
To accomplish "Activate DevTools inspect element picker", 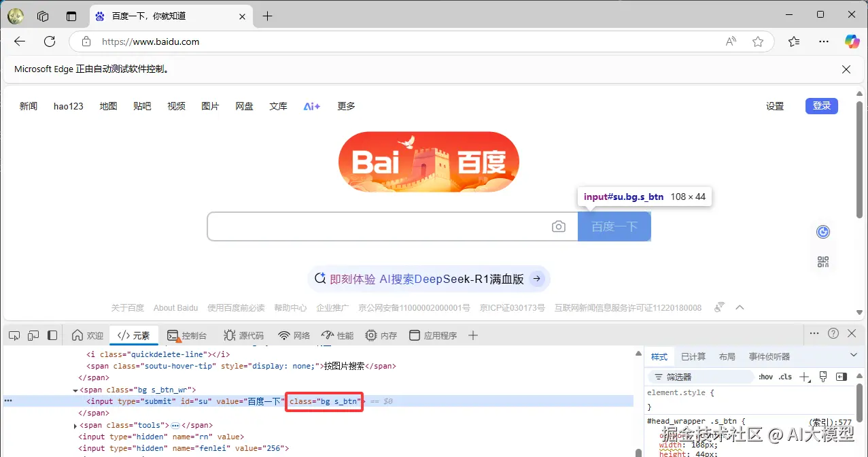I will coord(14,335).
